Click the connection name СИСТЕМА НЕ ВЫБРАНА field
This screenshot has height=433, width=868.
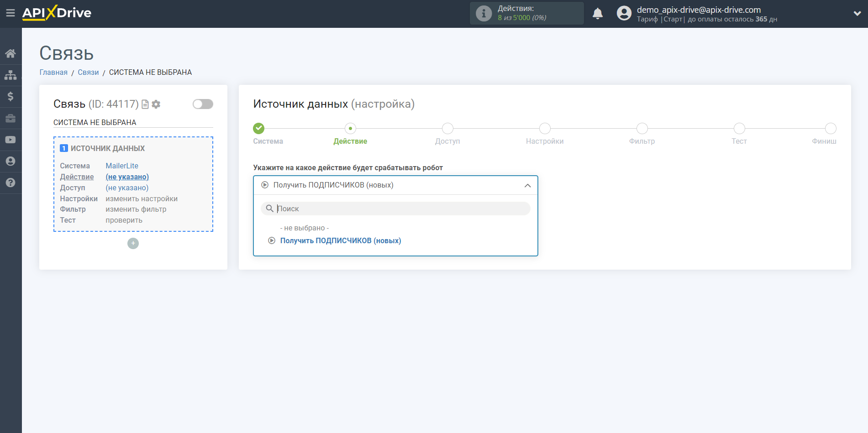tap(133, 122)
